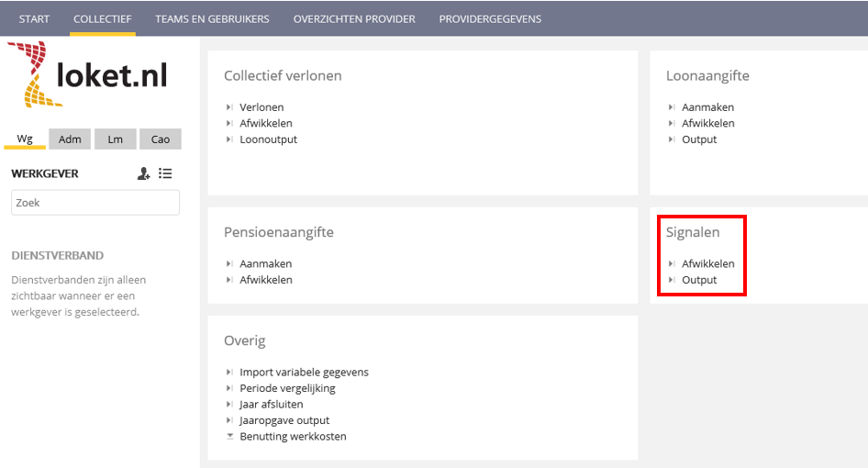Select the Adm sidebar tab
Screen dimensions: 868x468
(70, 139)
